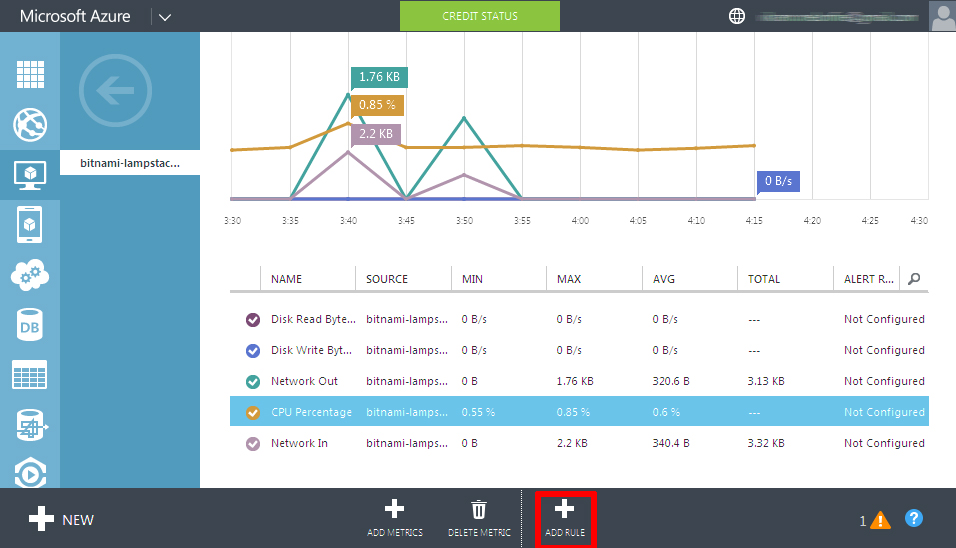
Task: Expand the Microsoft Azure dropdown chevron
Action: (165, 17)
